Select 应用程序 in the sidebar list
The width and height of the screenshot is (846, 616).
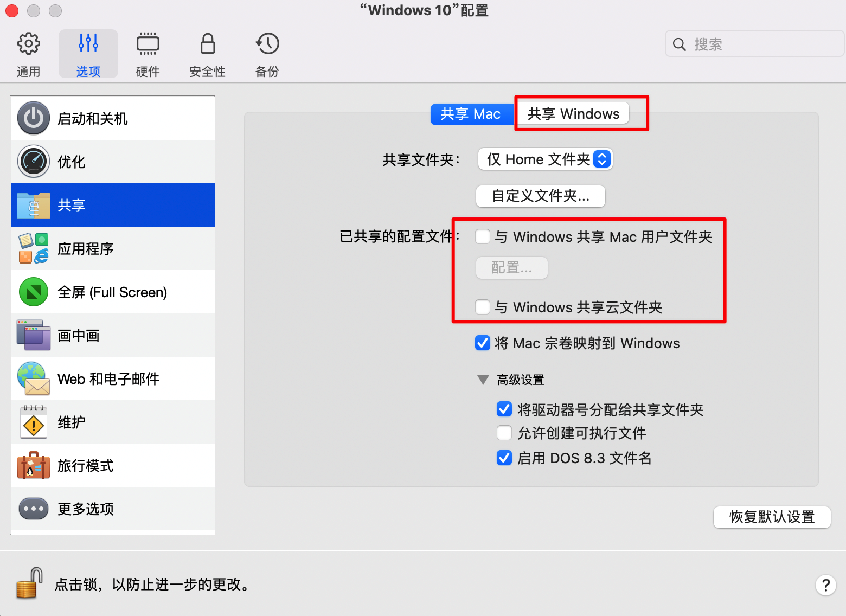click(x=113, y=248)
